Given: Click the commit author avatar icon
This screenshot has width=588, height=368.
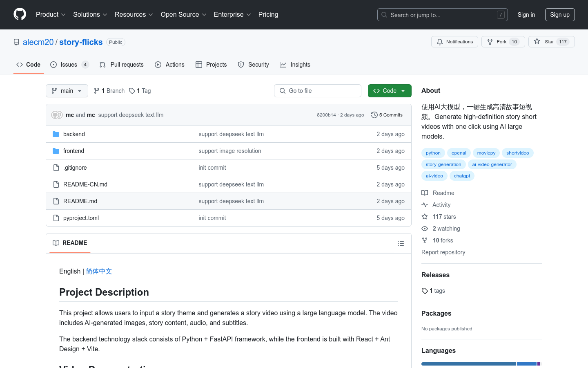Looking at the screenshot, I should pyautogui.click(x=57, y=115).
